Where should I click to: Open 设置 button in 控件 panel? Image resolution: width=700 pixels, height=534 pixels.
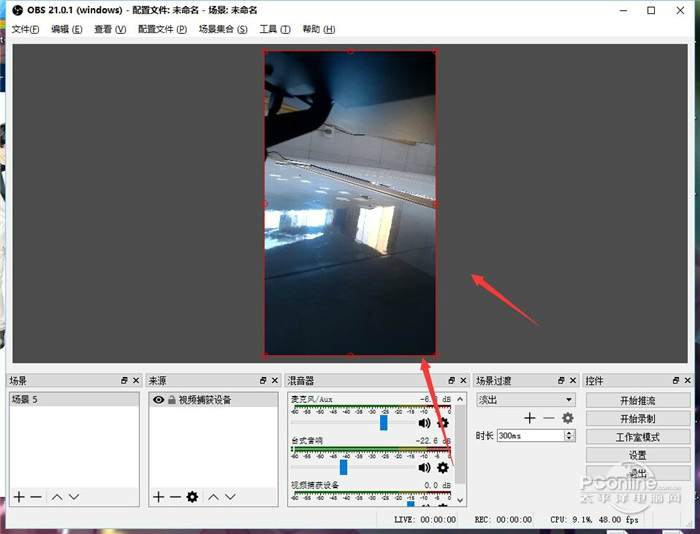click(638, 455)
